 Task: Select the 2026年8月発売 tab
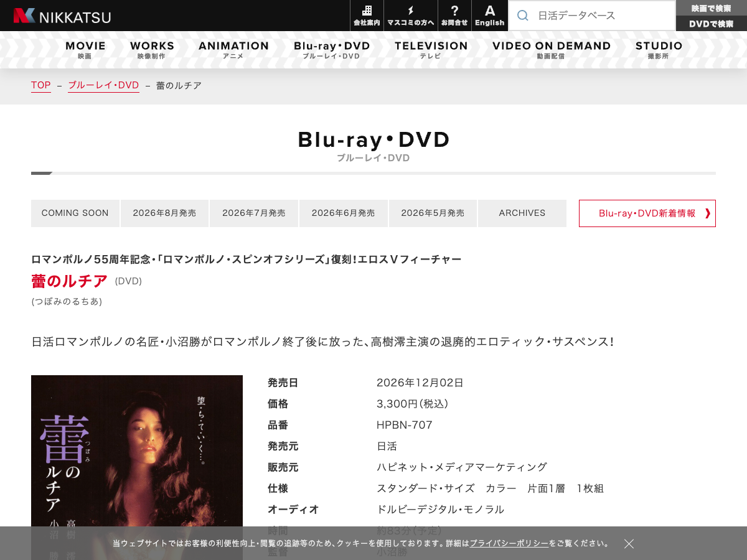164,213
